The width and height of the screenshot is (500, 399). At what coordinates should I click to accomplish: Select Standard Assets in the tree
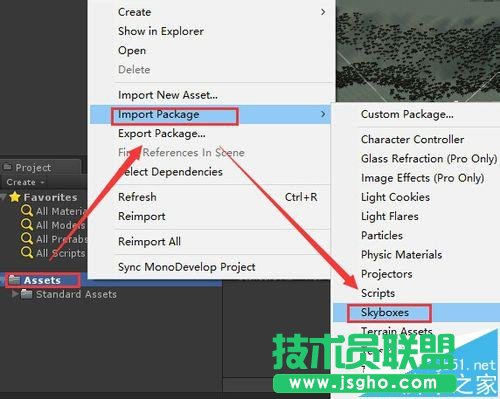[x=76, y=294]
